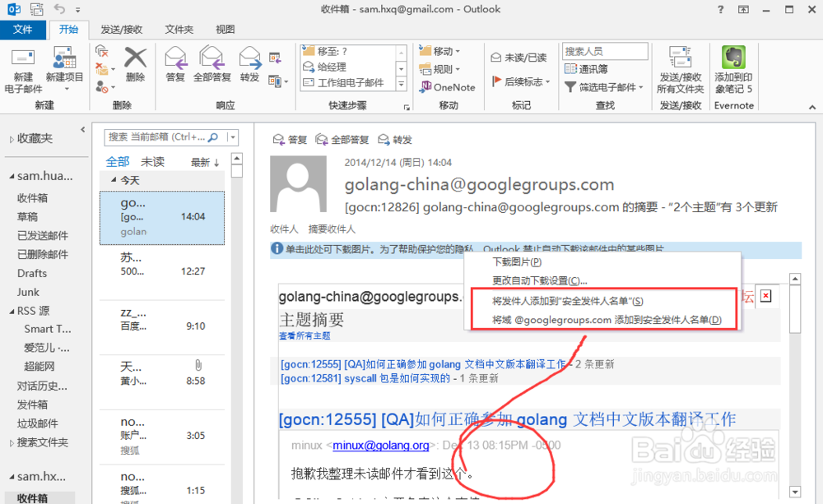Image resolution: width=823 pixels, height=504 pixels.
Task: Expand the 收藏夹 favorites section
Action: pos(12,140)
